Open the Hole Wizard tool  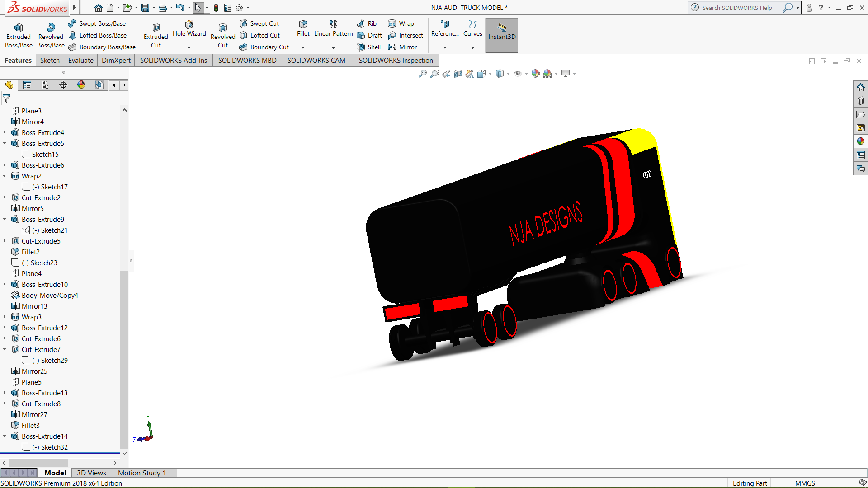coord(189,28)
